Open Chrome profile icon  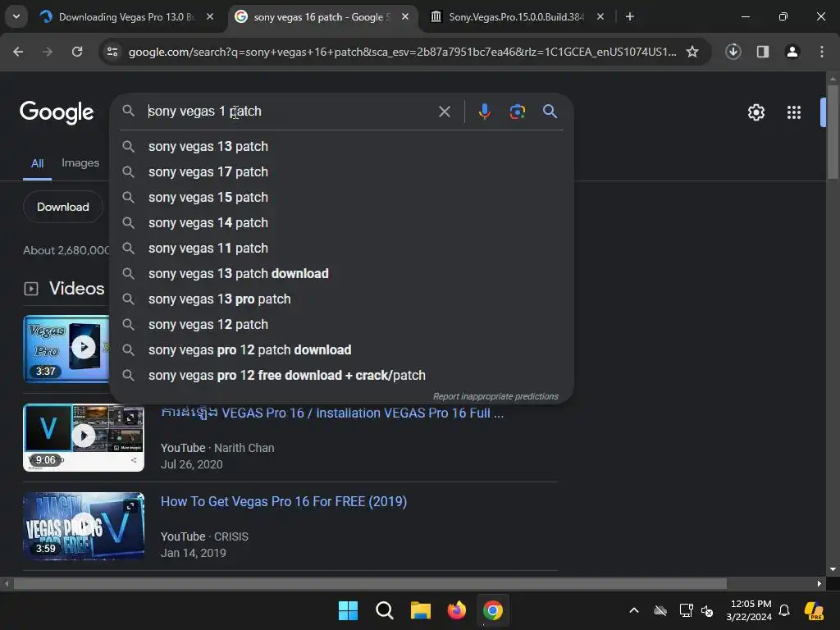792,52
